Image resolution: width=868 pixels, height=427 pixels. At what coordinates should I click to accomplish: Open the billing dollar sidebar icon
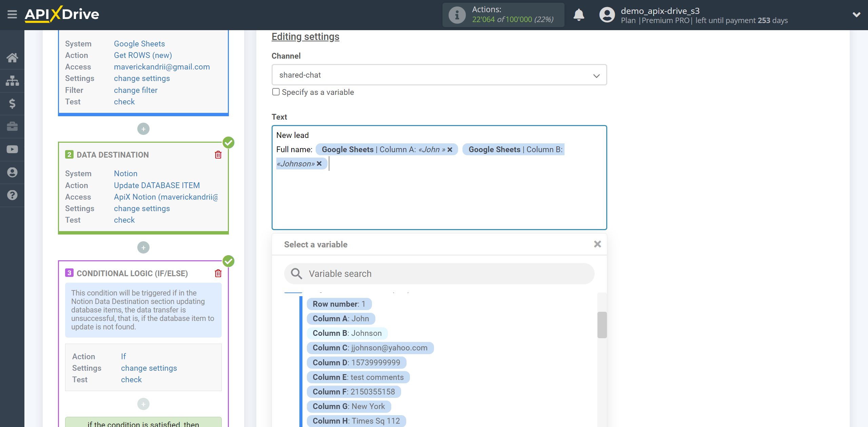(x=12, y=103)
